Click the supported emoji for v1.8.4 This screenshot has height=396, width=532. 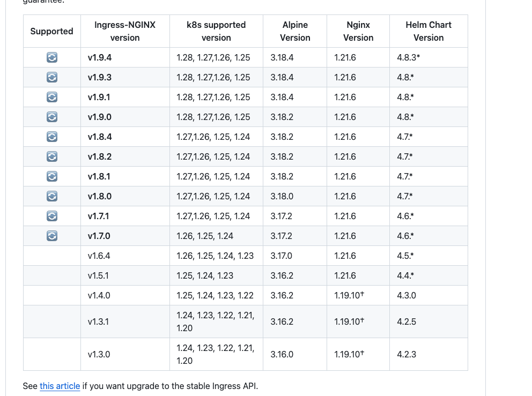click(52, 137)
